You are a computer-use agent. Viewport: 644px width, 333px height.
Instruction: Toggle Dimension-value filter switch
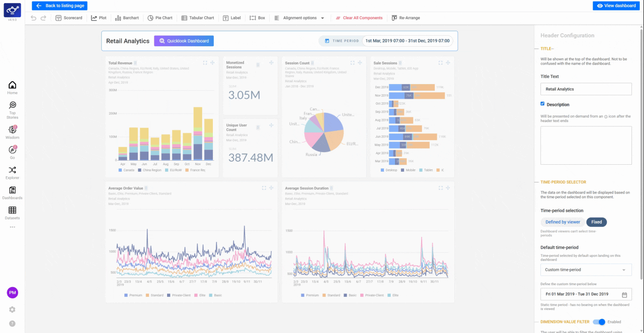coord(599,322)
